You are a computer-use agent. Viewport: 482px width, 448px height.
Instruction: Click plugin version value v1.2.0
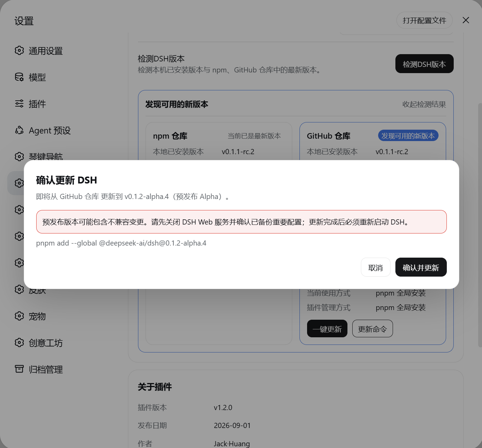click(x=223, y=408)
